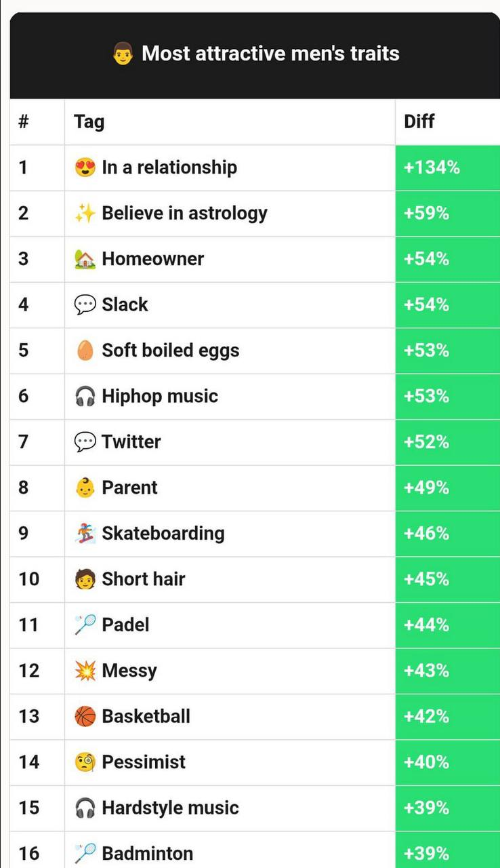Image resolution: width=500 pixels, height=868 pixels.
Task: Click the Hardstyle music tag label
Action: [x=170, y=808]
